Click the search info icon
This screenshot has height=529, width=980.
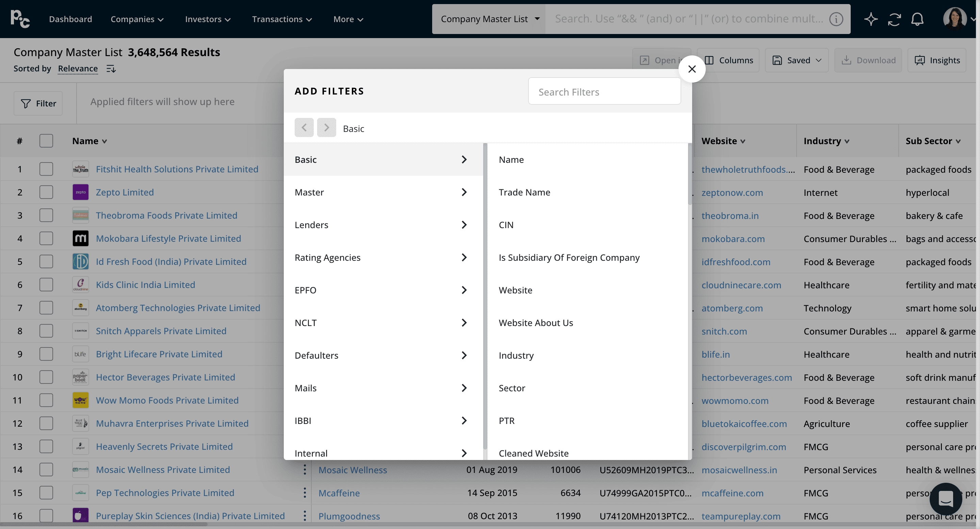836,19
